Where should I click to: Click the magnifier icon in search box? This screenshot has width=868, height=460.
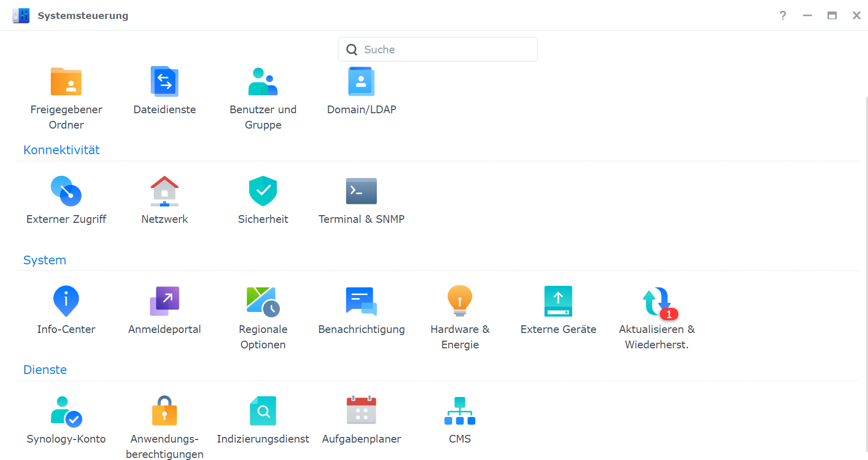tap(352, 50)
